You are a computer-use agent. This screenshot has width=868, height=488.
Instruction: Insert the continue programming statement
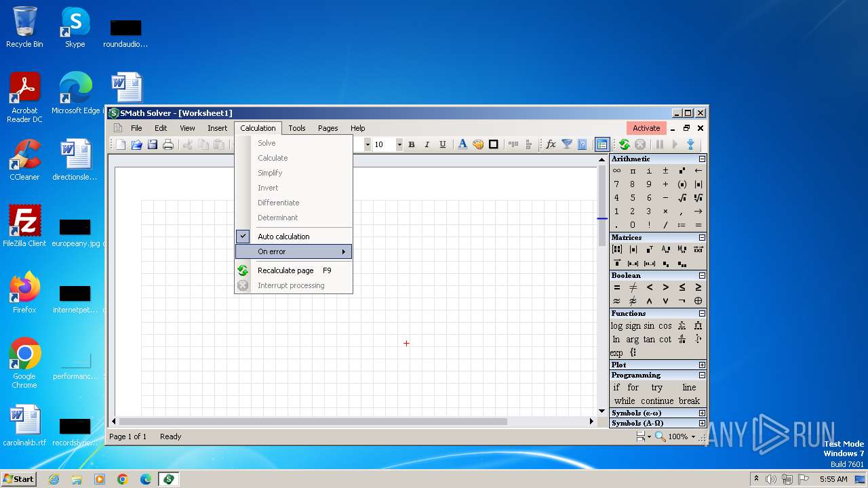[x=657, y=401]
